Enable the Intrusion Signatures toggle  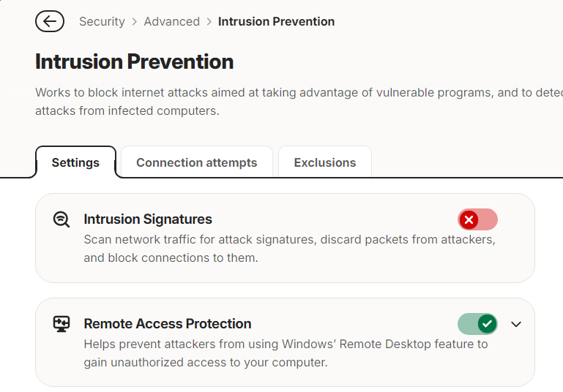tap(477, 219)
